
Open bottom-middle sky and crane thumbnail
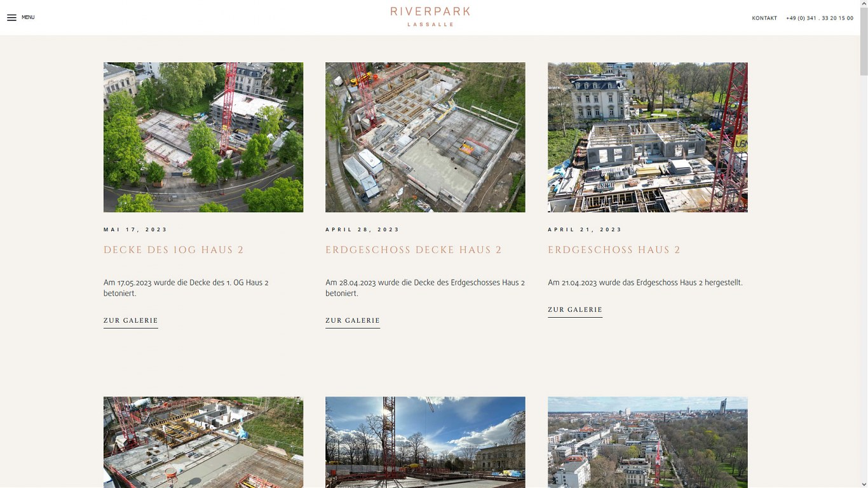(x=425, y=442)
